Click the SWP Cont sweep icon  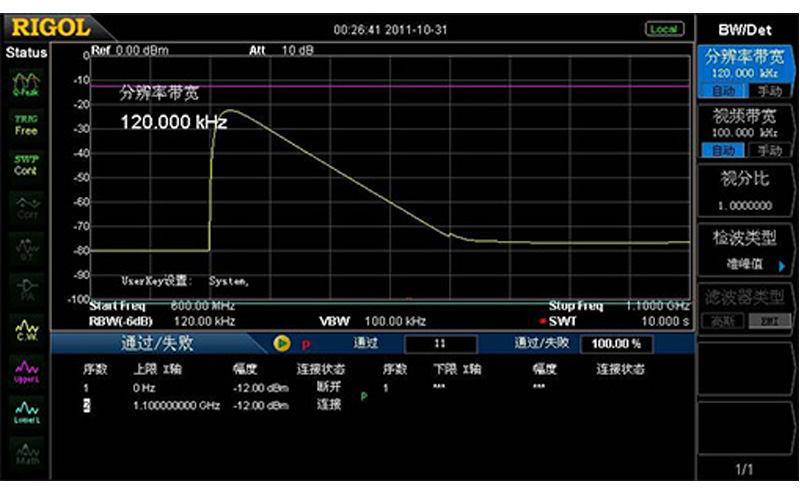(x=25, y=165)
